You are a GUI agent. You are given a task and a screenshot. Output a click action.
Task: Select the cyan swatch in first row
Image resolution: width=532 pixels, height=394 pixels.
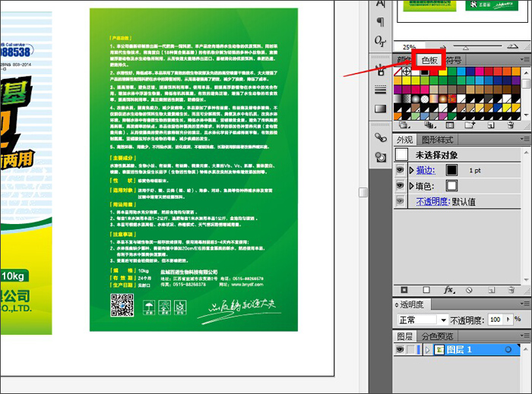[461, 71]
